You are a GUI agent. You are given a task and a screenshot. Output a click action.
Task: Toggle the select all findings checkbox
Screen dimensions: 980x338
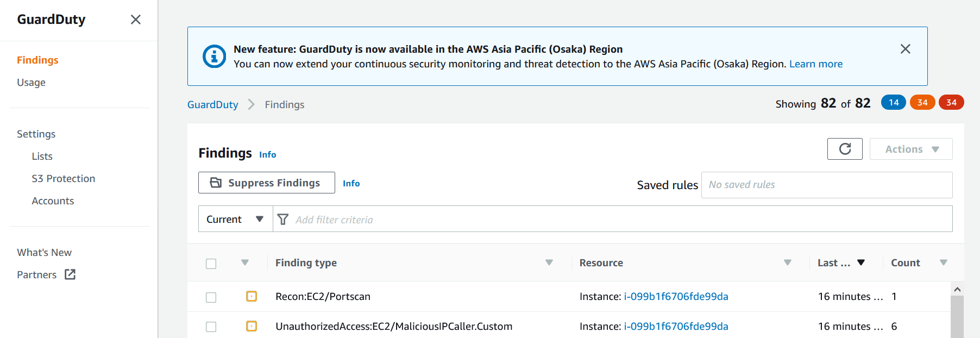[x=211, y=264]
